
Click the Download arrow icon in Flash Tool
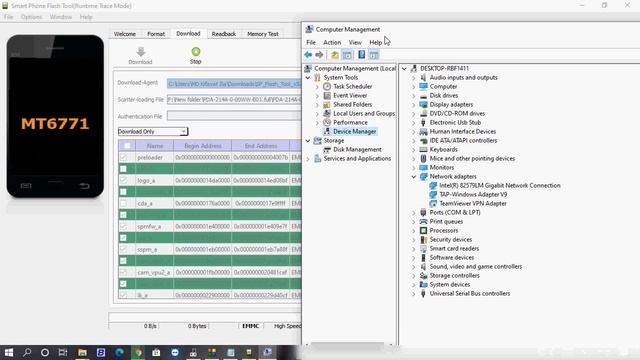pyautogui.click(x=141, y=52)
